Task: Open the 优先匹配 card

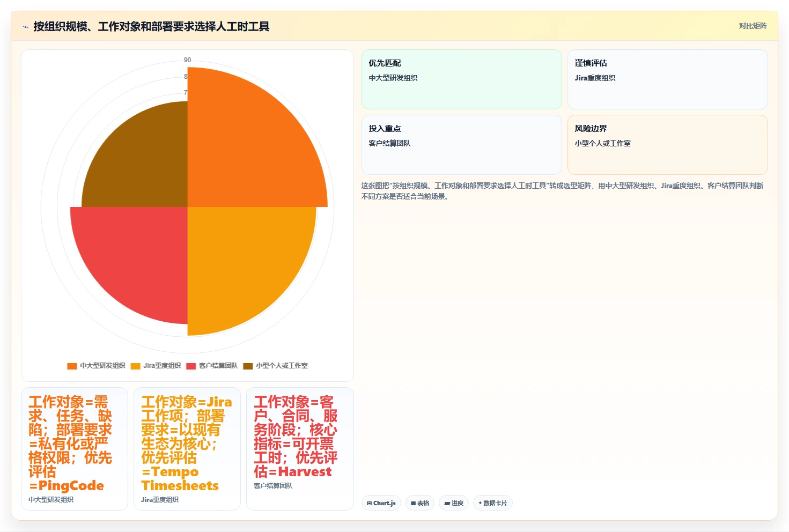Action: tap(462, 79)
